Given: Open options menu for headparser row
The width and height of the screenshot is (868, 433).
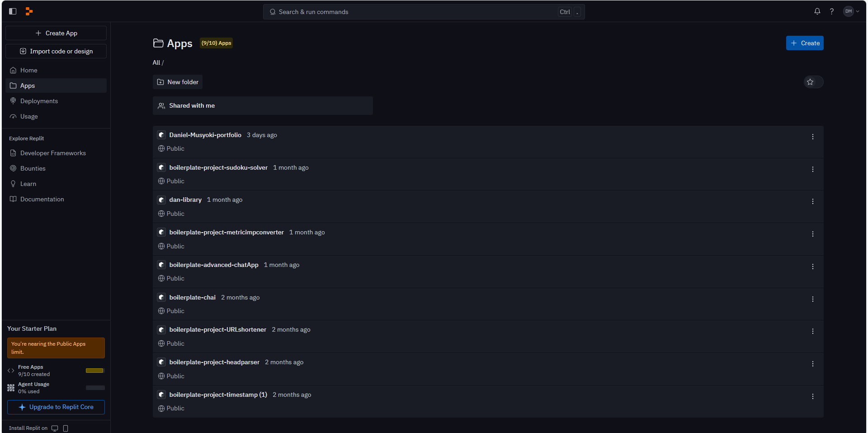Looking at the screenshot, I should tap(813, 364).
